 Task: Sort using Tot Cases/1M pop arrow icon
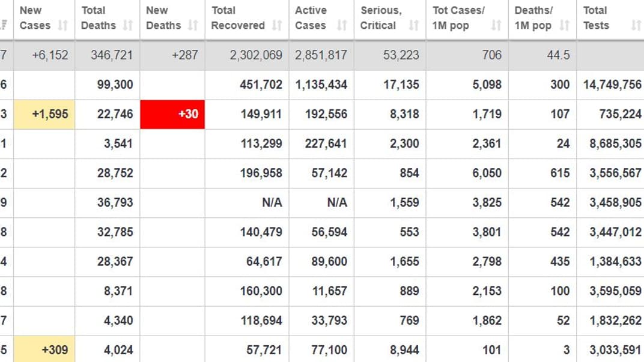[496, 25]
